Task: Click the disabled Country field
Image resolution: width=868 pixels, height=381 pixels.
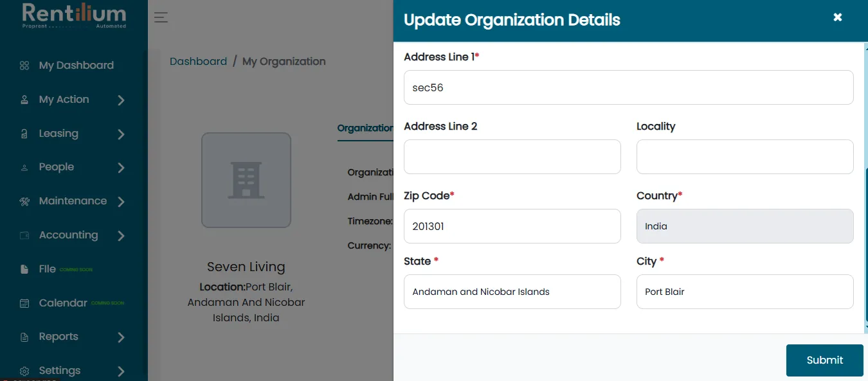Action: coord(745,226)
